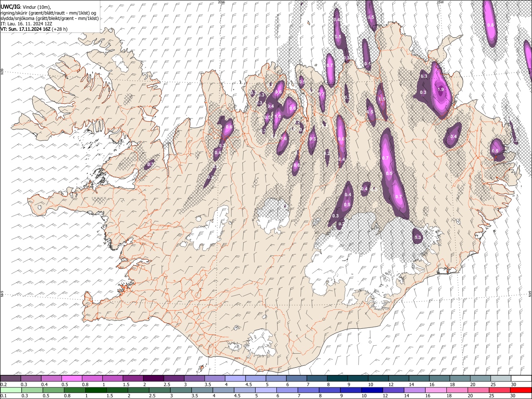This screenshot has height=399, width=532.
Task: Select the "20W" longitude label
Action: pyautogui.click(x=221, y=2)
